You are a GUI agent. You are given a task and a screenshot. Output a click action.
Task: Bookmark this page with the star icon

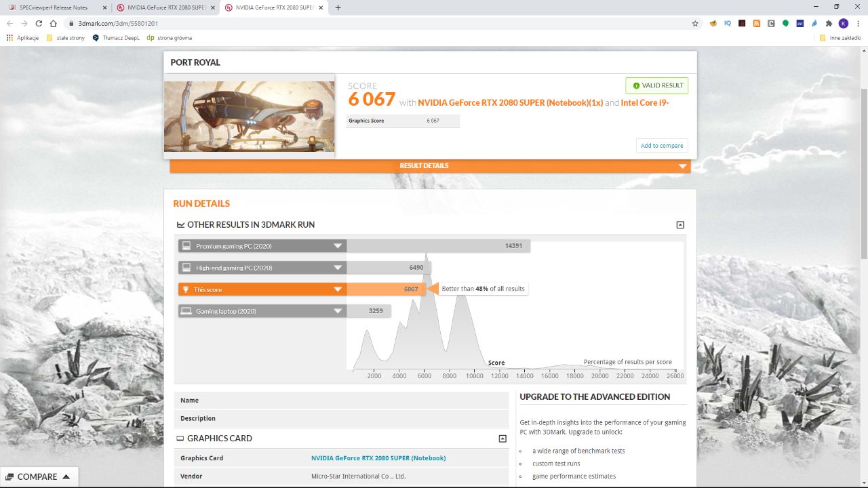[695, 23]
